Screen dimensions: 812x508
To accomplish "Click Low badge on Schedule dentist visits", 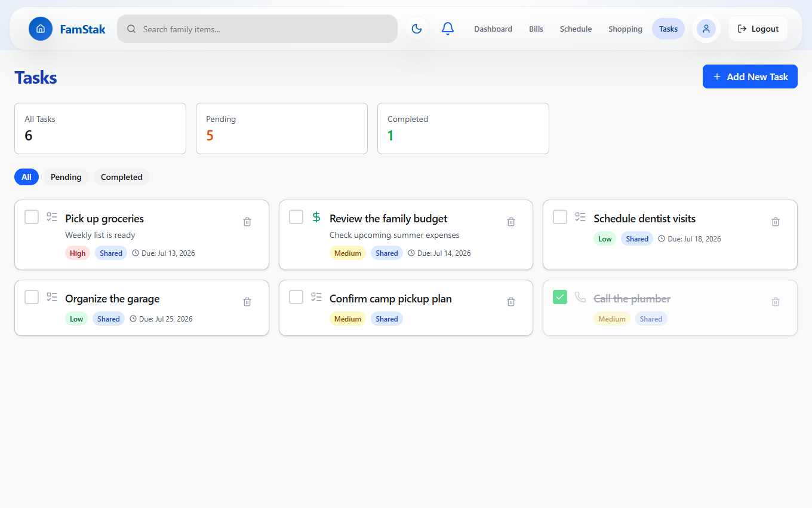I will tap(605, 238).
